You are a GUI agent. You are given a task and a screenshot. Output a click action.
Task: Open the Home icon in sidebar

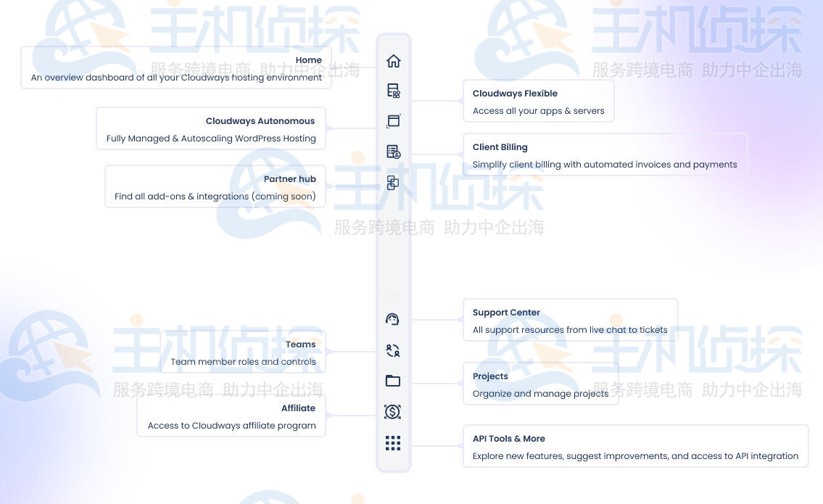(393, 61)
